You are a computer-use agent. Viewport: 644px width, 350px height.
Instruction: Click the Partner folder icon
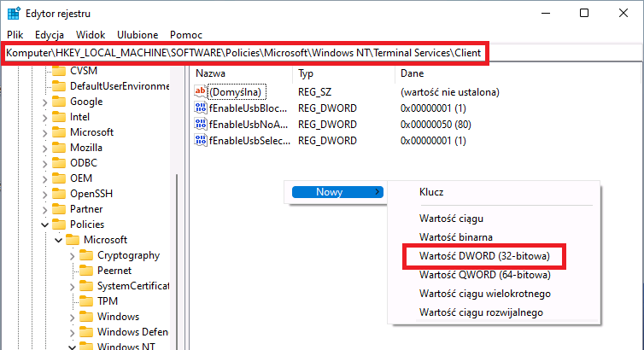coord(59,209)
